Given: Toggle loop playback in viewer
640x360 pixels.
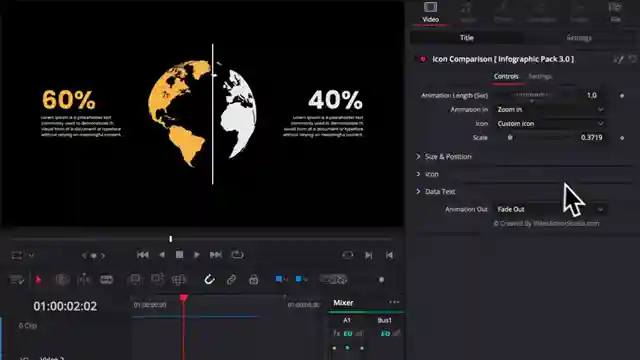Looking at the screenshot, I should (x=237, y=255).
